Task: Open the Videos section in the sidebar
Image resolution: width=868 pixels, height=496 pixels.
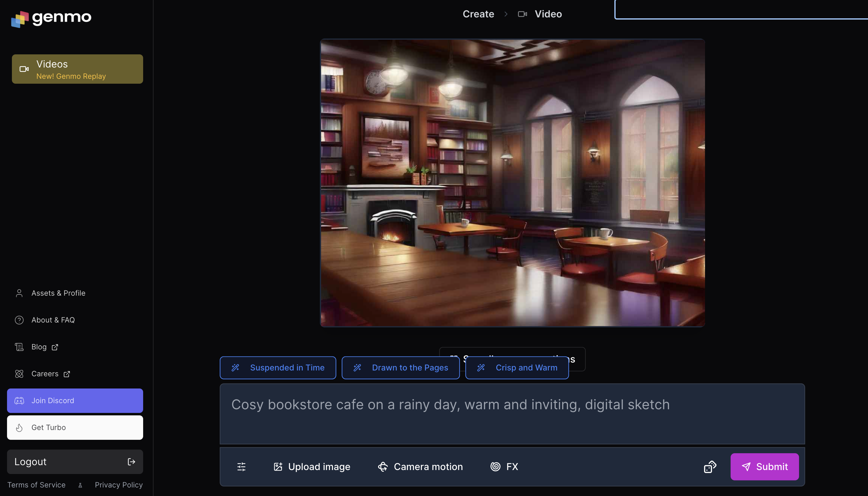Action: click(77, 69)
